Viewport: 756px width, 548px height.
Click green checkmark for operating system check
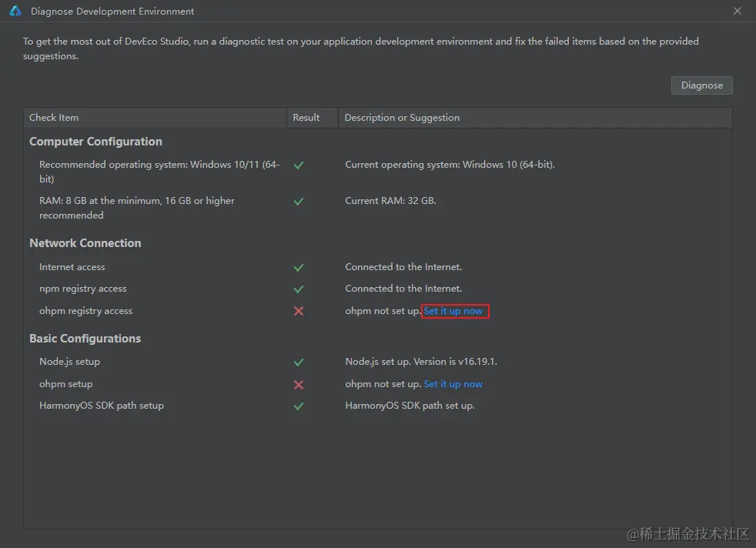click(x=299, y=165)
